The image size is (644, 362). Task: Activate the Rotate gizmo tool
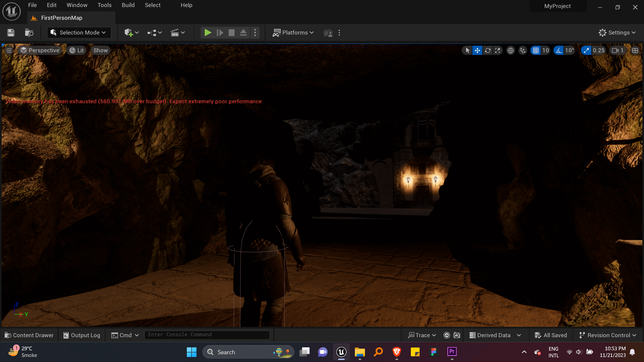[488, 50]
